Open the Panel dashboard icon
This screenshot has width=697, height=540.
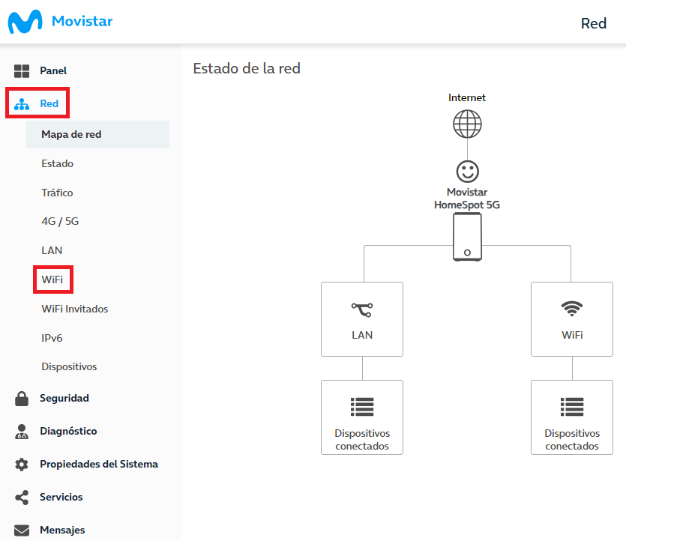tap(21, 71)
